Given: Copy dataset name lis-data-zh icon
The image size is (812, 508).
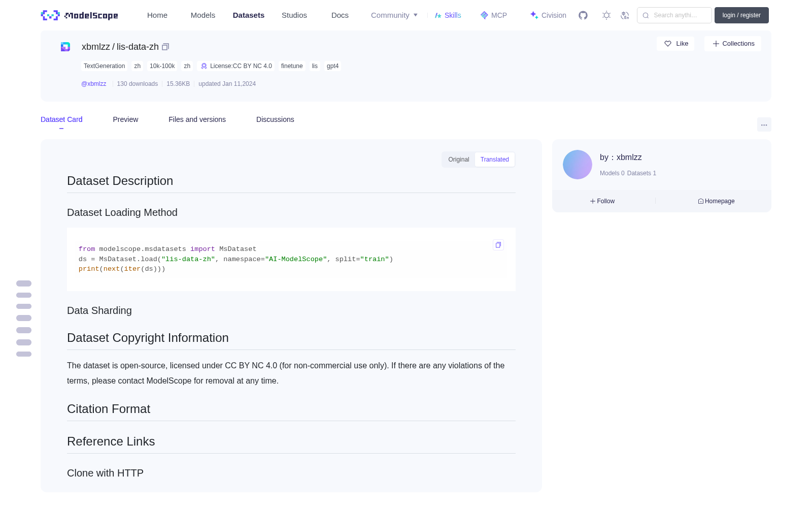Looking at the screenshot, I should [165, 47].
